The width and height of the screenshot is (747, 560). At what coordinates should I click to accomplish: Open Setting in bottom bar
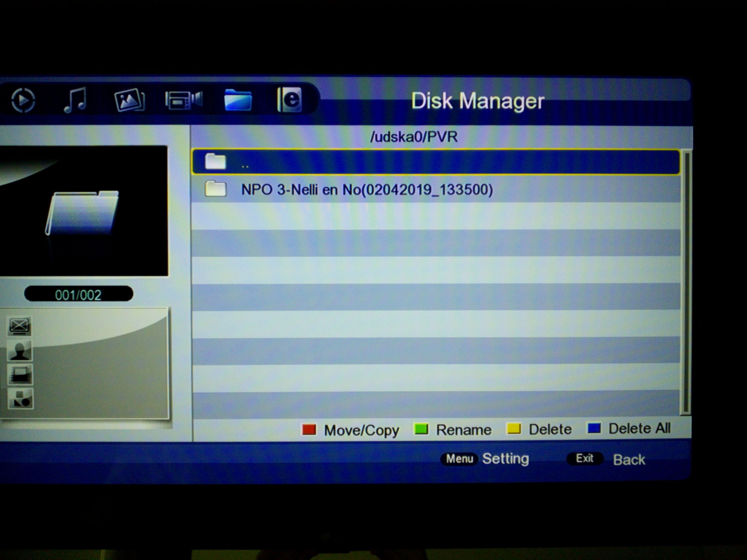(x=506, y=459)
